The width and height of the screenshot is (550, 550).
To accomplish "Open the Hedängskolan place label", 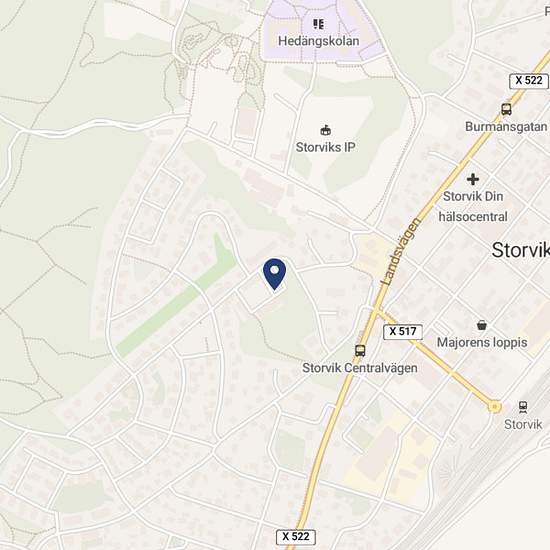I will [x=318, y=41].
